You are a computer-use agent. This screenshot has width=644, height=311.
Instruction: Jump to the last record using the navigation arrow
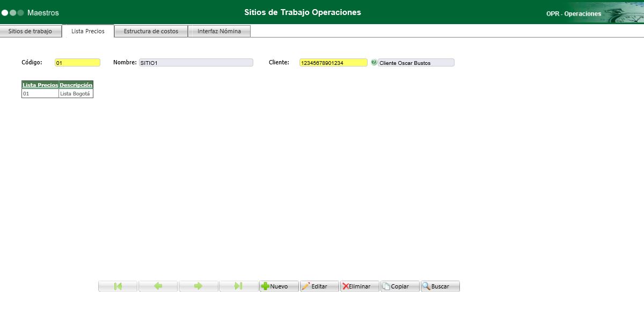[x=239, y=286]
